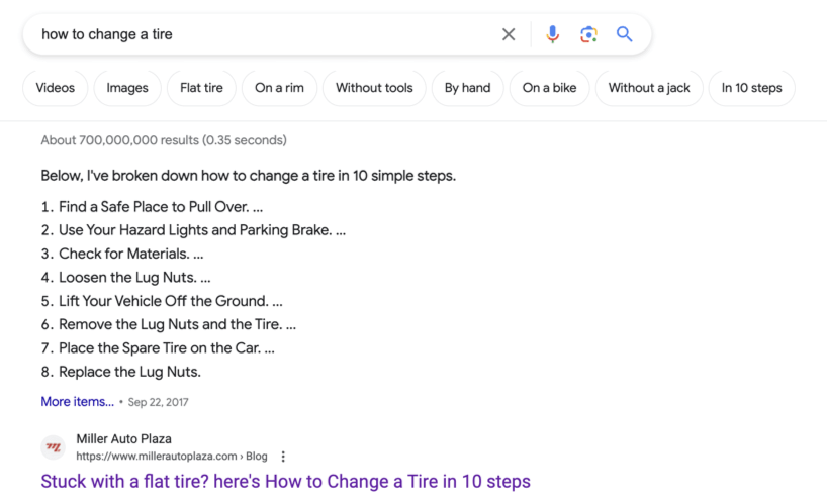The width and height of the screenshot is (827, 504).
Task: Switch to the Videos filter
Action: [55, 88]
